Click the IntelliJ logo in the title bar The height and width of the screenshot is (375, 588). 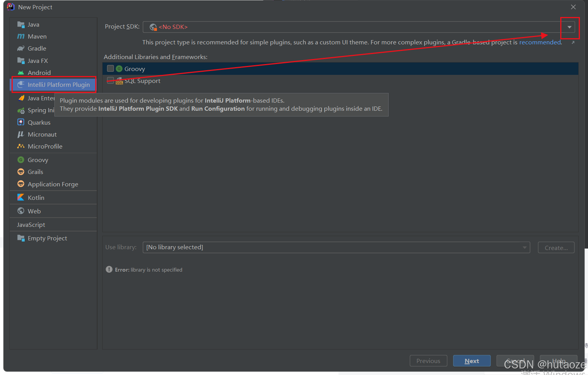pos(11,7)
